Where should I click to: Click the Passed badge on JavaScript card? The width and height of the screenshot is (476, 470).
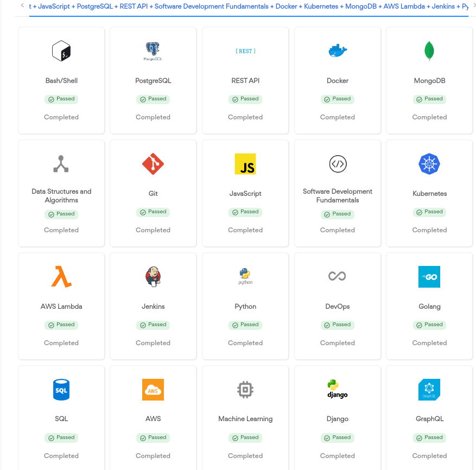[x=245, y=212]
